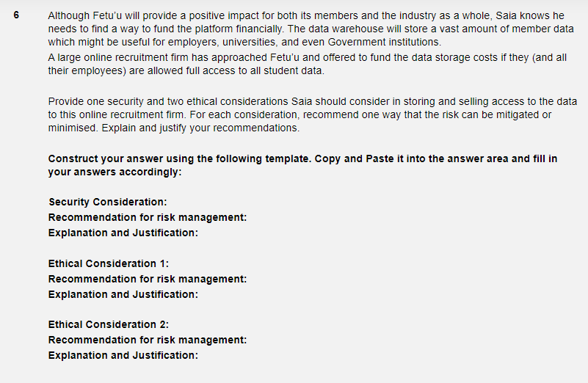
Task: Click the Recommendation line under Security Consideration
Action: click(147, 217)
